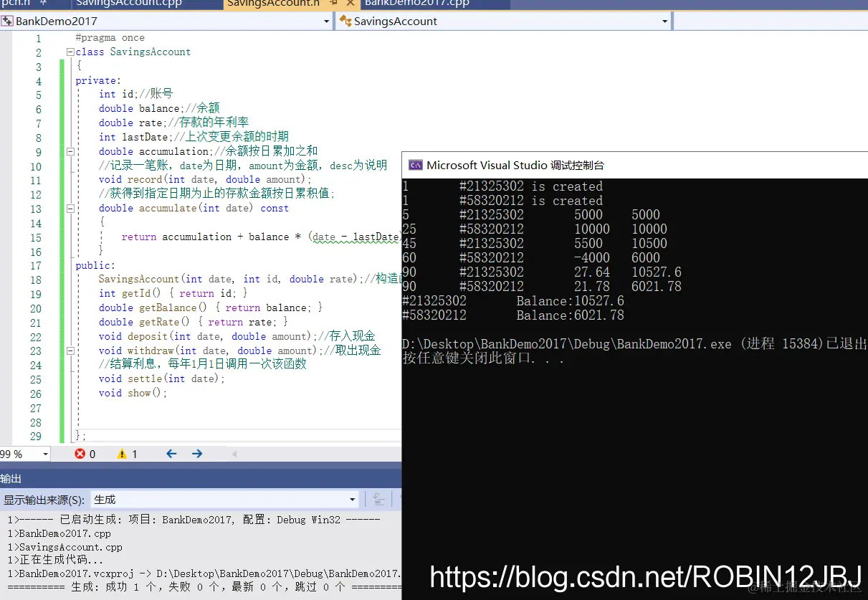Click the BankDemo2017 project icon in the navigation bar
The height and width of the screenshot is (600, 868).
(x=7, y=22)
